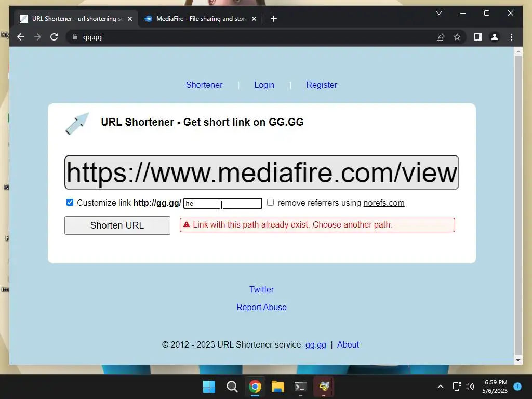The width and height of the screenshot is (532, 399).
Task: Open Chrome's three-dot menu
Action: tap(511, 37)
